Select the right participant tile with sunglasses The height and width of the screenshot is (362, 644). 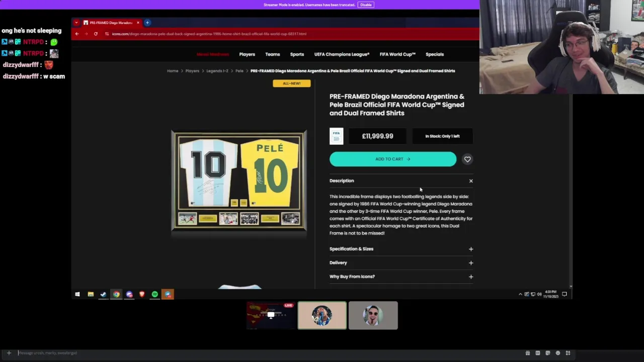tap(373, 316)
